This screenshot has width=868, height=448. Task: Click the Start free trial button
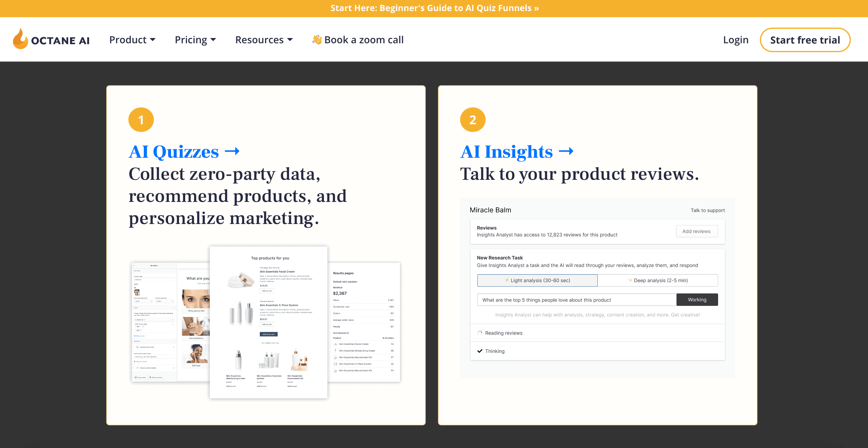tap(805, 39)
